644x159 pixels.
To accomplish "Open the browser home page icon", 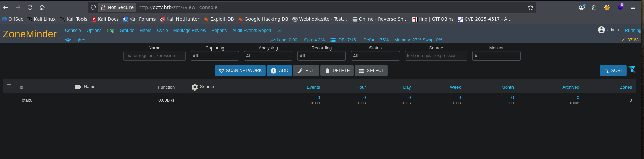I will click(x=42, y=7).
